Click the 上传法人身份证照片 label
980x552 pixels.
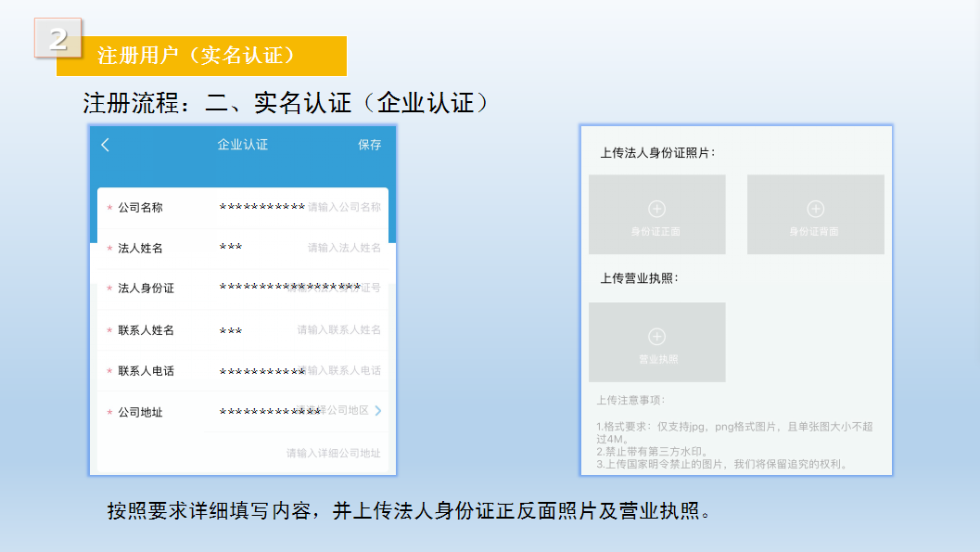click(657, 153)
